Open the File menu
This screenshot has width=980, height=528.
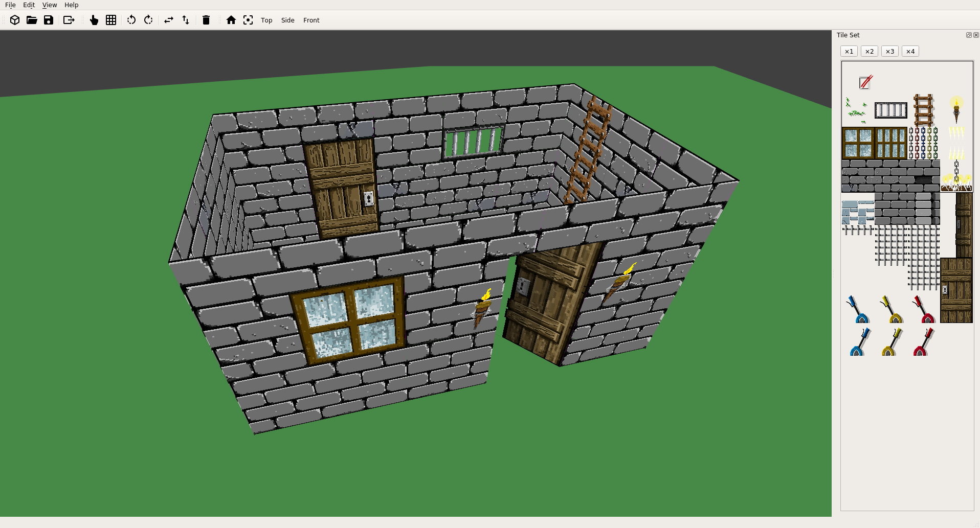pos(10,5)
